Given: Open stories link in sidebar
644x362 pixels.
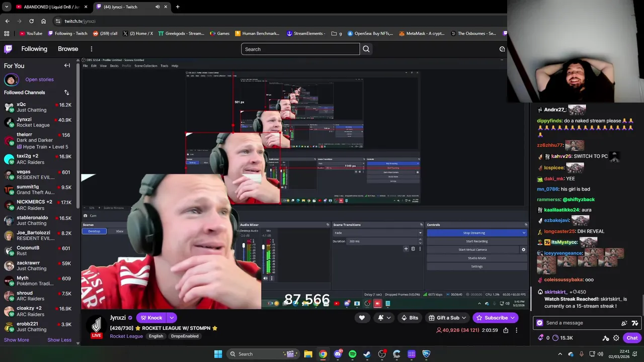Looking at the screenshot, I should click(x=39, y=79).
